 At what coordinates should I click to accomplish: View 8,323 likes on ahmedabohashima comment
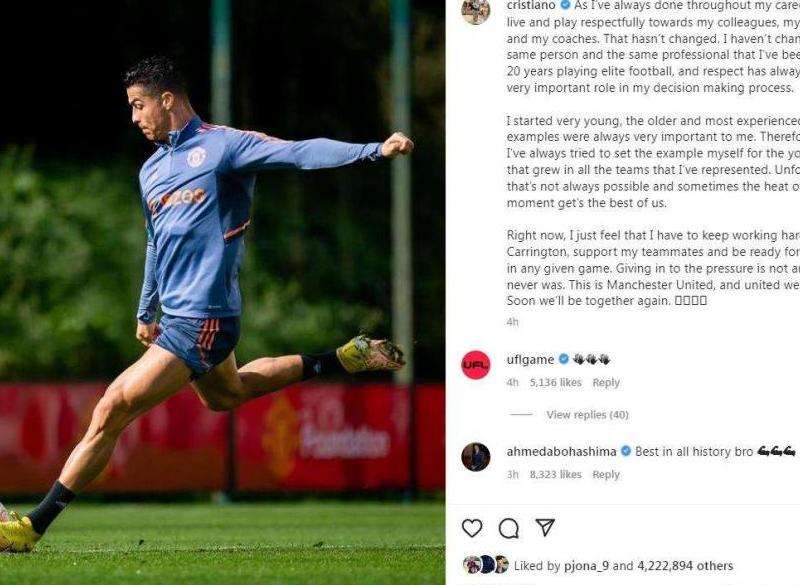tap(555, 474)
